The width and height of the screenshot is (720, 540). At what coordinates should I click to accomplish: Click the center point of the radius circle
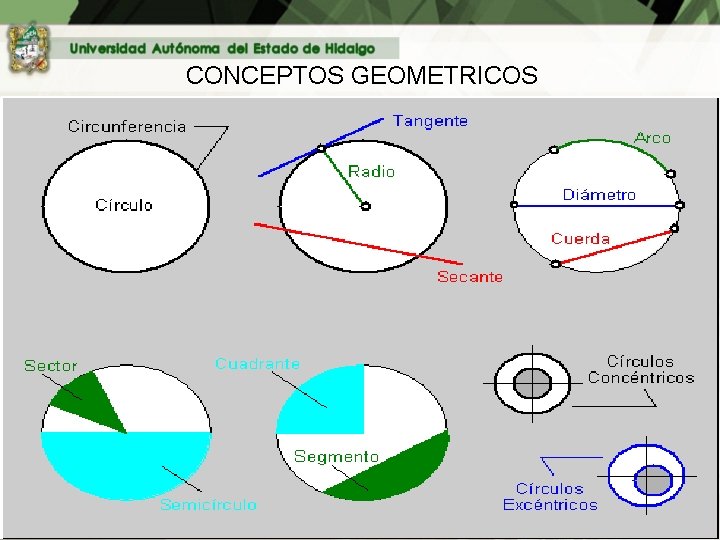(x=366, y=206)
